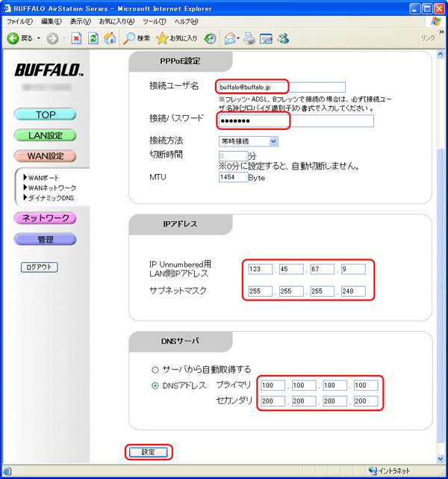The height and width of the screenshot is (479, 448).
Task: Open the ファイル(F) menu
Action: click(20, 22)
